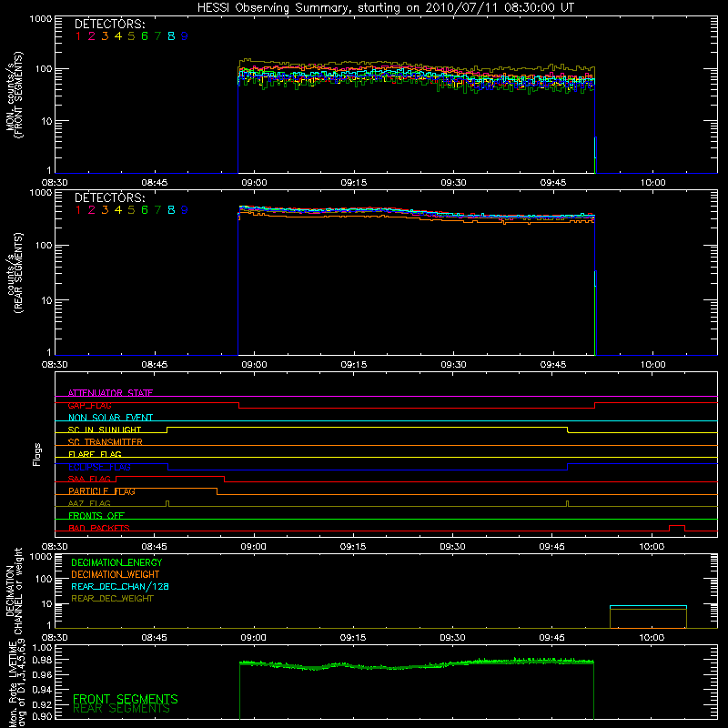Click the BAD_PACKETS flag label
The image size is (728, 728).
tap(99, 528)
